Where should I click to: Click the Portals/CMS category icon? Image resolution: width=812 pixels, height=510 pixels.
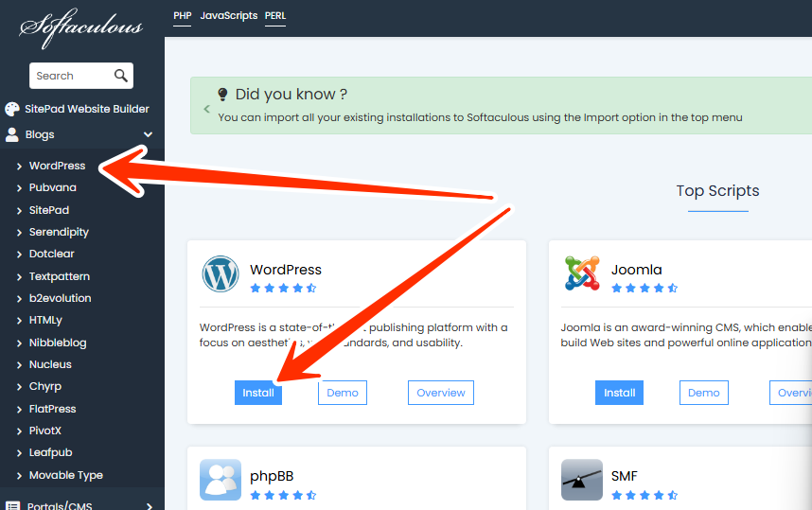(12, 506)
